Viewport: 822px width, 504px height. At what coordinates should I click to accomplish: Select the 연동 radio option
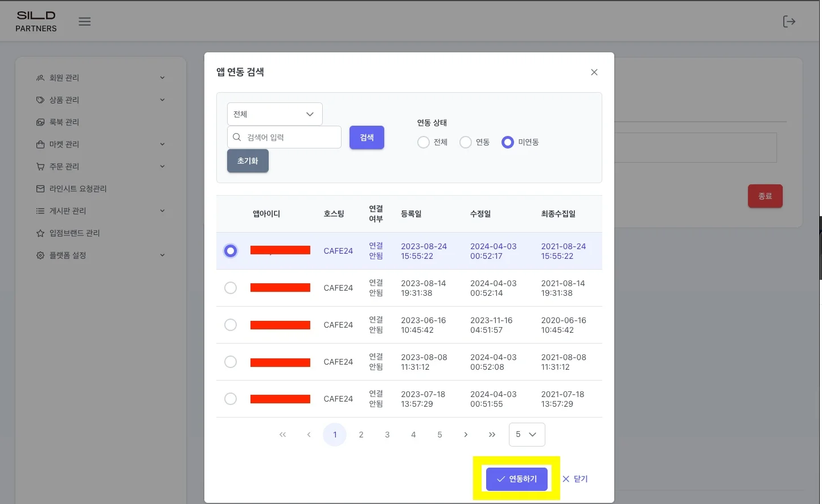[466, 142]
